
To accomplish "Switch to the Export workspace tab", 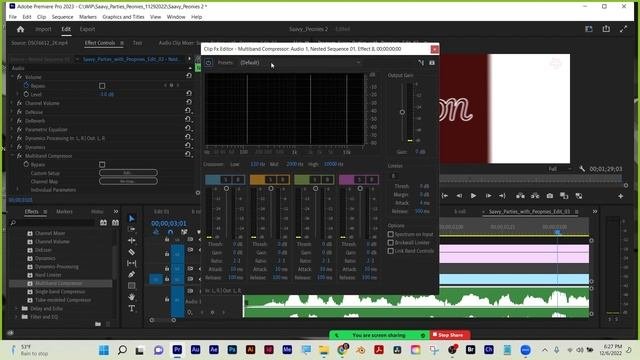I will pyautogui.click(x=87, y=29).
